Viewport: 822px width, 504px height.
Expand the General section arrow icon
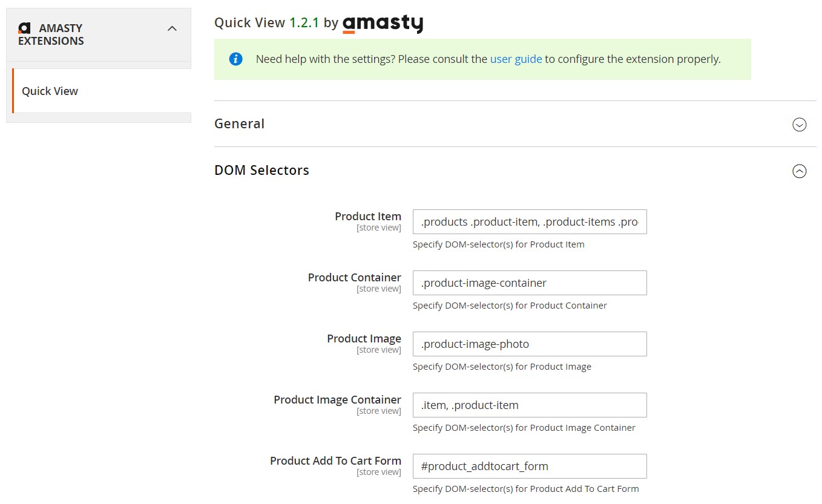coord(800,125)
